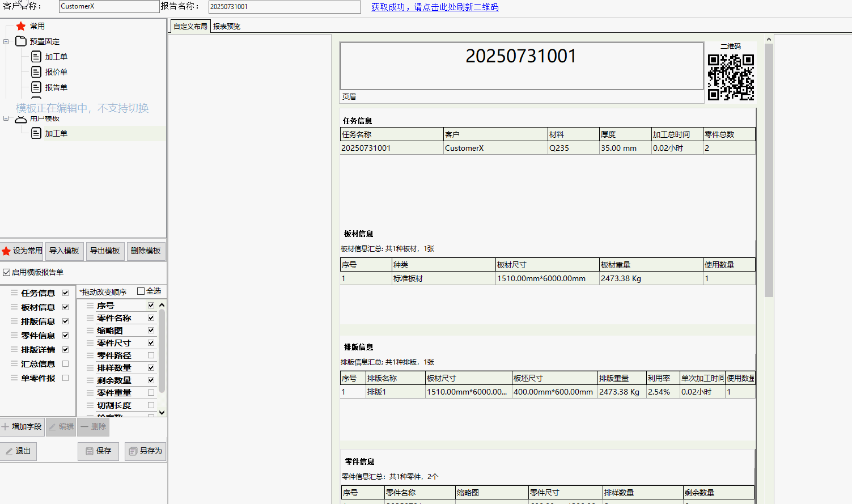Select the document icon for 报告单
This screenshot has height=504, width=852.
[x=36, y=87]
